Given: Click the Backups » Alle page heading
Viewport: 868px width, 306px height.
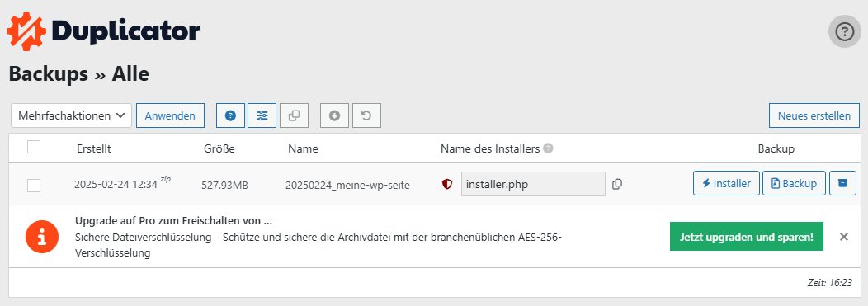Looking at the screenshot, I should pyautogui.click(x=78, y=73).
